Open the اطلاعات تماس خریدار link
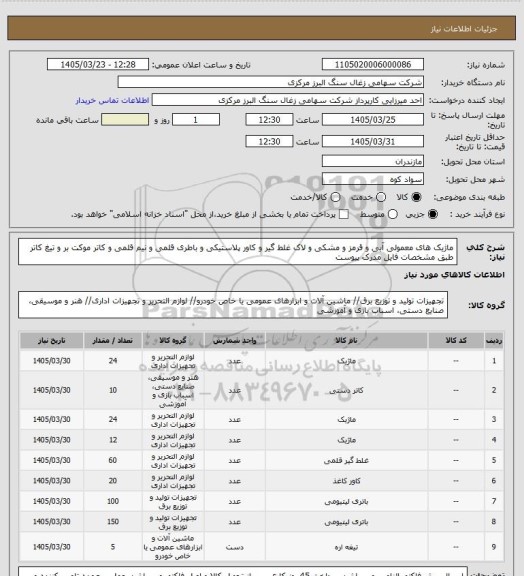524x576 pixels. click(112, 100)
